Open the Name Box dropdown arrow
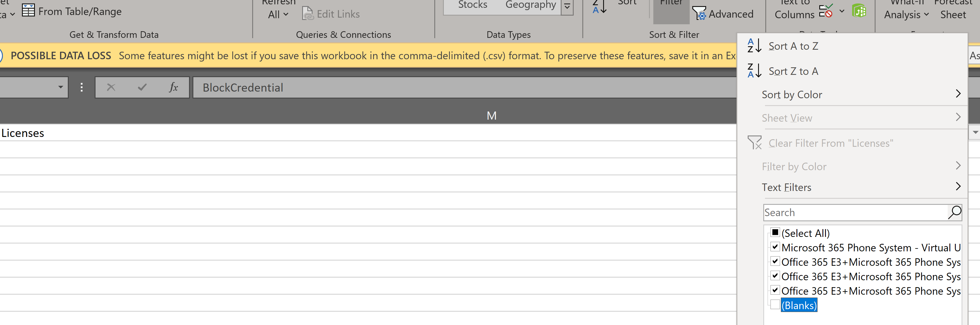The width and height of the screenshot is (980, 325). click(61, 87)
